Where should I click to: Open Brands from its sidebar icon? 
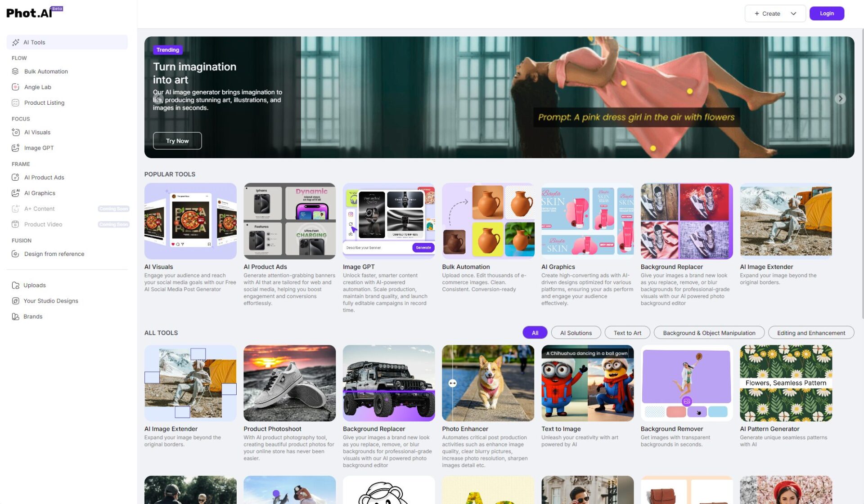[15, 317]
